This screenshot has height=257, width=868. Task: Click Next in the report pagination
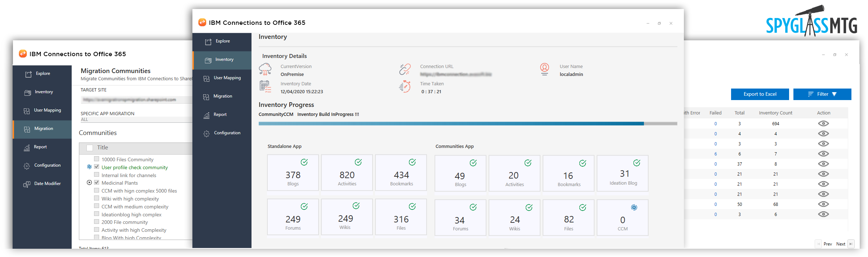841,244
